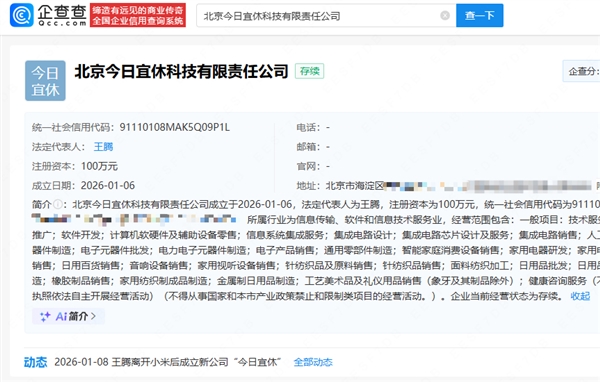The width and height of the screenshot is (600, 382).
Task: Click the 今日宜休 company avatar thumbnail
Action: click(x=45, y=81)
